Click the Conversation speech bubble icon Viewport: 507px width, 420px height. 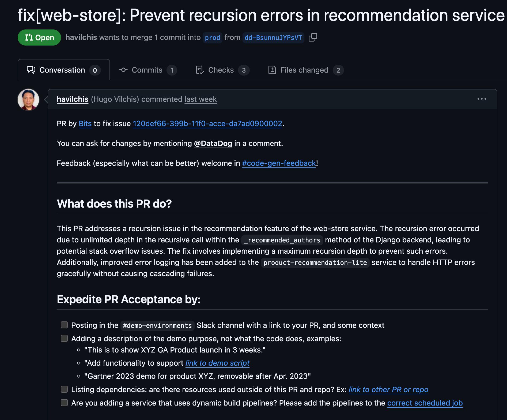(x=31, y=70)
